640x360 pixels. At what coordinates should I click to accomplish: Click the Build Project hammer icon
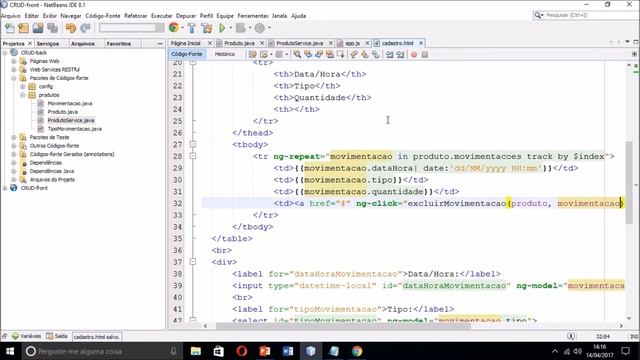pos(192,28)
